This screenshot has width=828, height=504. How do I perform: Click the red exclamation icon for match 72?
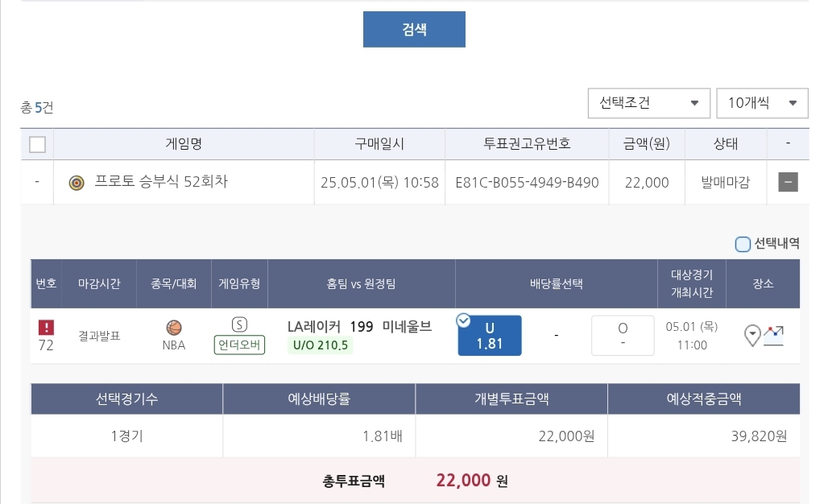tap(46, 328)
